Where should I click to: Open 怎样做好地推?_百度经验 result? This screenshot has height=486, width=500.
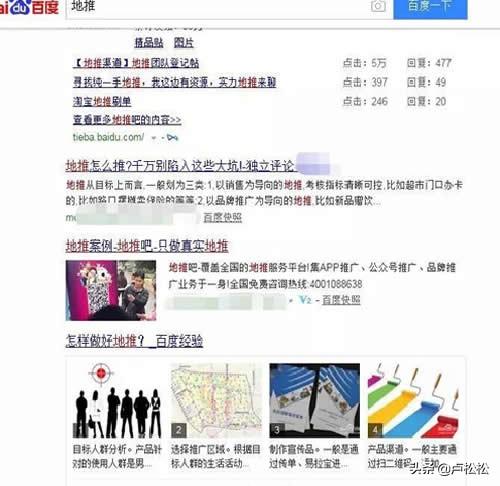coord(134,341)
